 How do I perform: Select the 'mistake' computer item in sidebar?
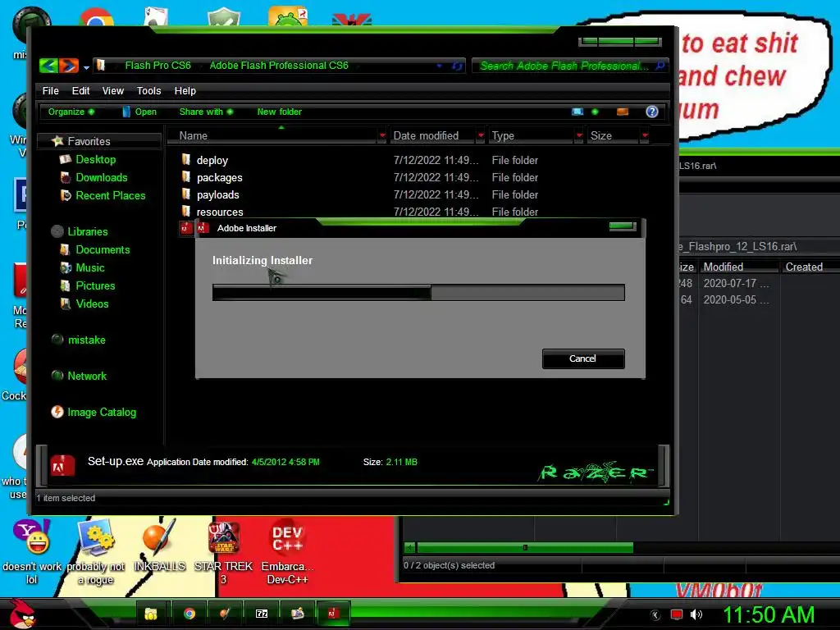tap(86, 340)
